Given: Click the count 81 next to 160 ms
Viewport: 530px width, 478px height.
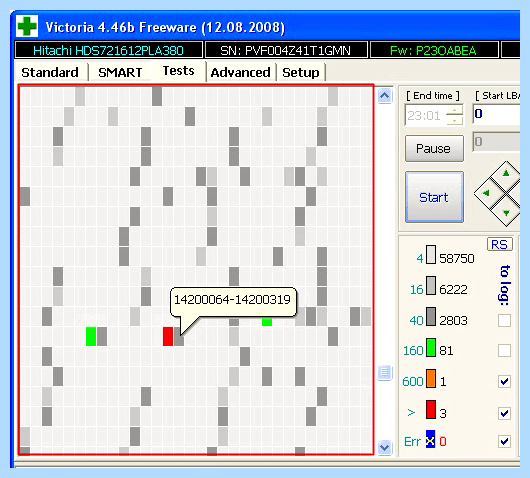Looking at the screenshot, I should tap(446, 351).
